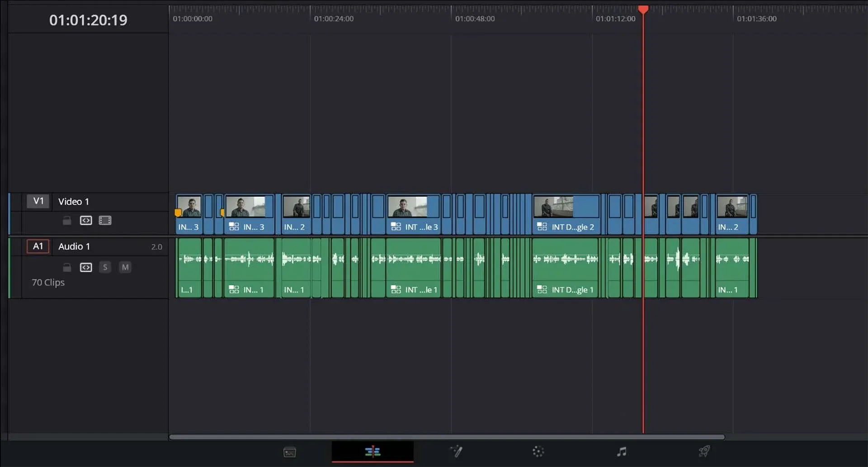
Task: Select the V1 destination control
Action: coord(38,201)
